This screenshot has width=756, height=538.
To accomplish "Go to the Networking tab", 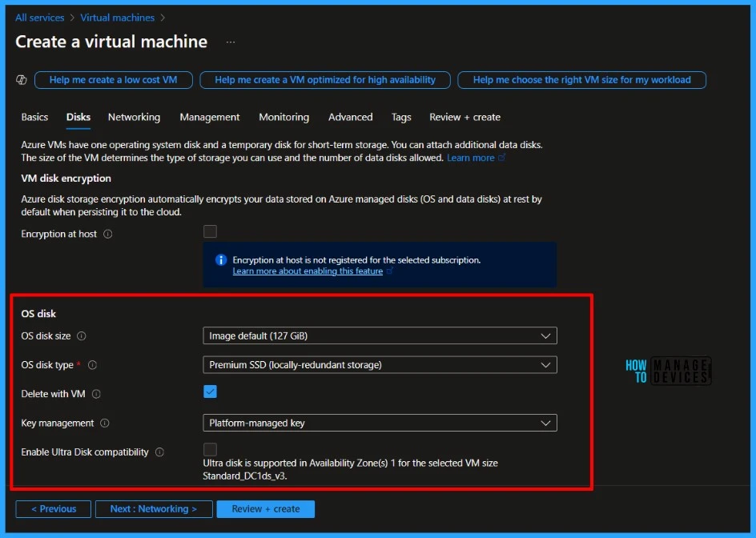I will pyautogui.click(x=134, y=117).
